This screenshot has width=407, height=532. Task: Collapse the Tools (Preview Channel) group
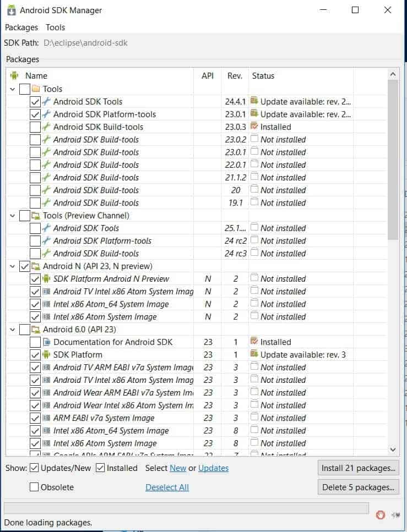(x=13, y=216)
